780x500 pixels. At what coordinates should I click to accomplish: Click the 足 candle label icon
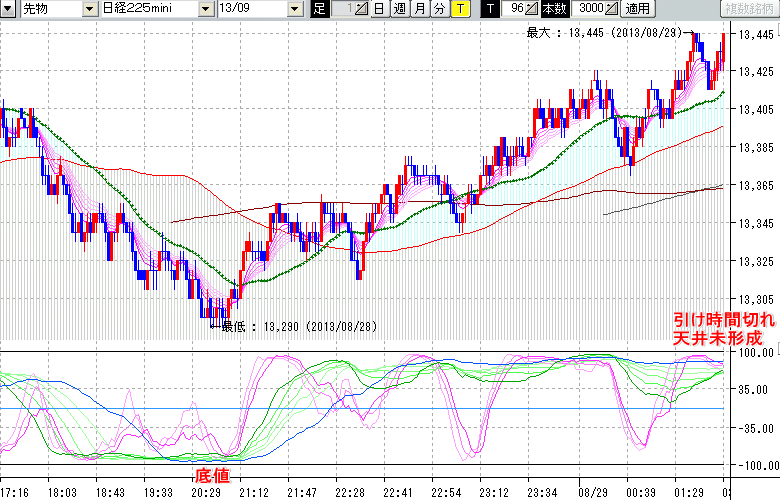point(319,9)
